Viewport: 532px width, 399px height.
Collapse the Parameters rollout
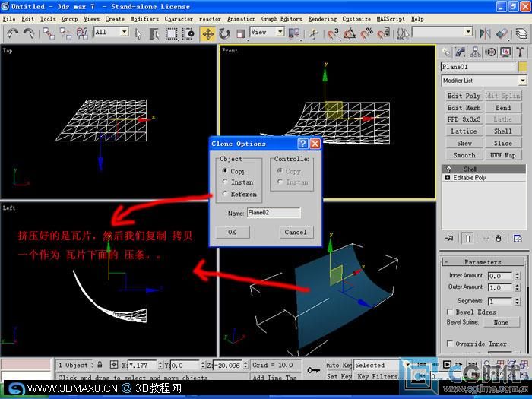pyautogui.click(x=483, y=262)
